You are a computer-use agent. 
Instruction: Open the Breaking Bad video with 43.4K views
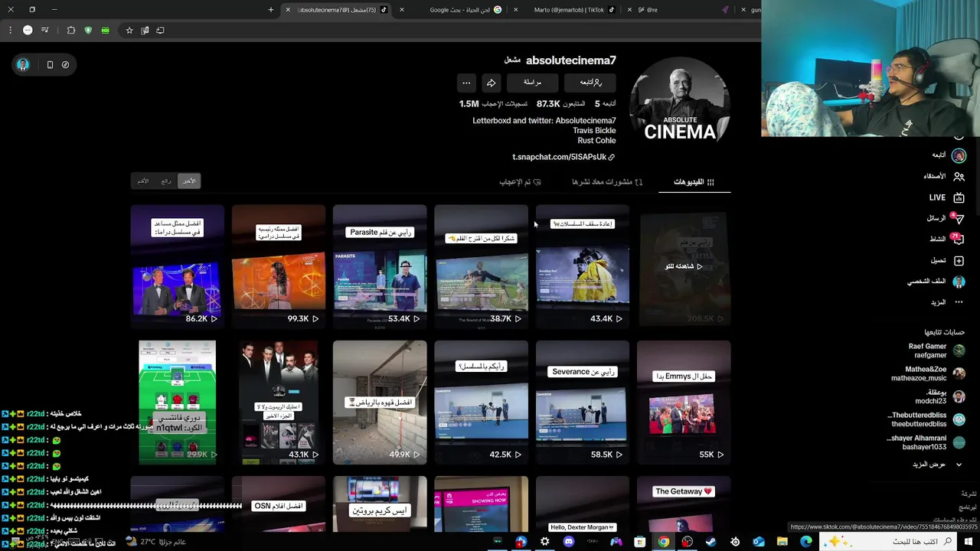coord(583,266)
